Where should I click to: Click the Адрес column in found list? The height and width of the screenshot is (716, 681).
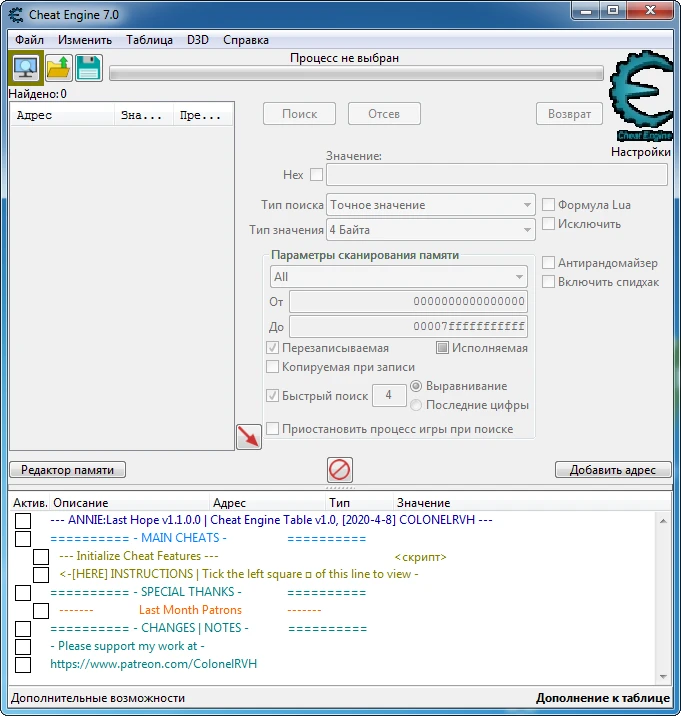coord(62,115)
